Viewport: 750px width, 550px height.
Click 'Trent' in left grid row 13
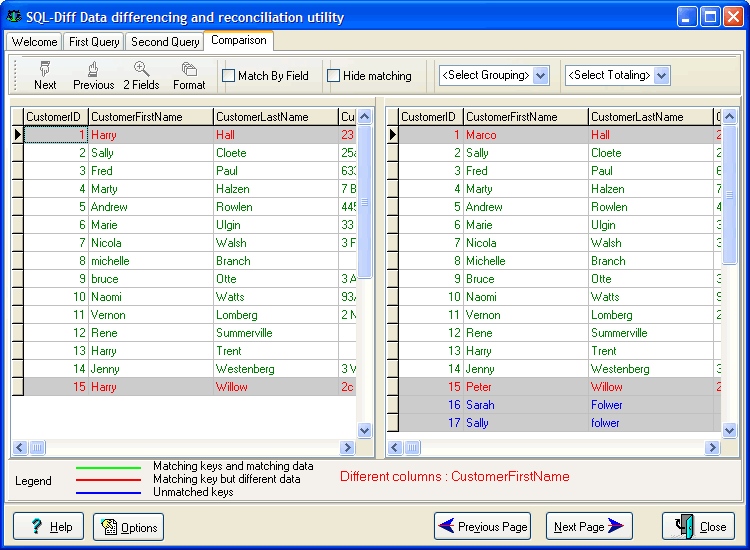click(x=229, y=351)
